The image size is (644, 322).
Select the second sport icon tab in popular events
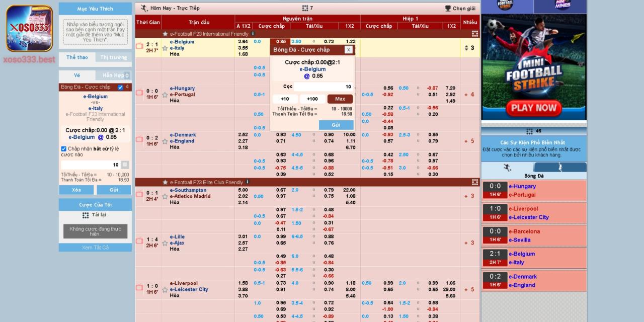point(560,168)
